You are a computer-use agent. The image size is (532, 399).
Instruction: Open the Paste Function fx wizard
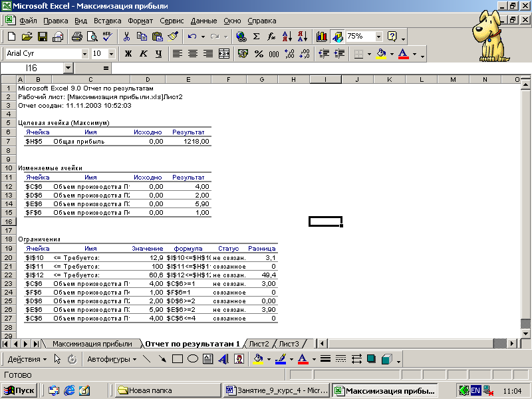point(271,37)
